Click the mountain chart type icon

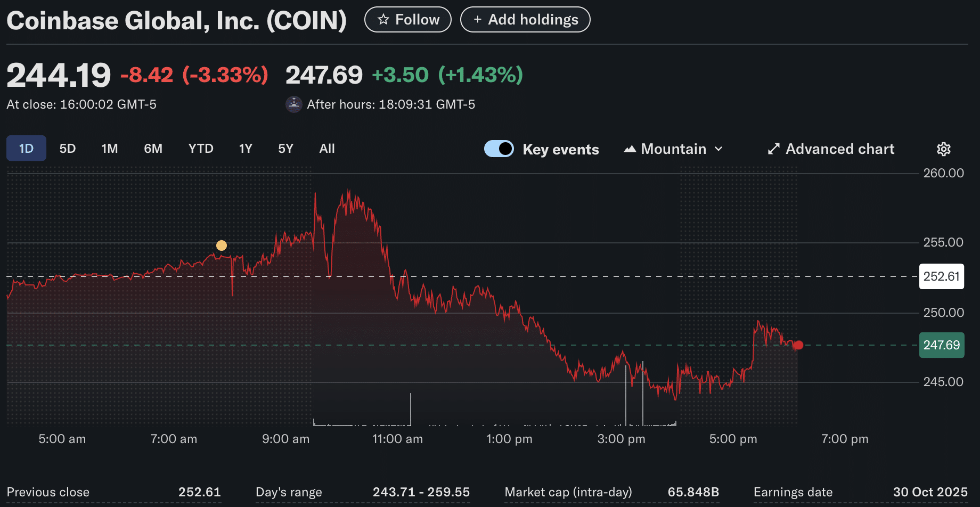click(x=630, y=149)
